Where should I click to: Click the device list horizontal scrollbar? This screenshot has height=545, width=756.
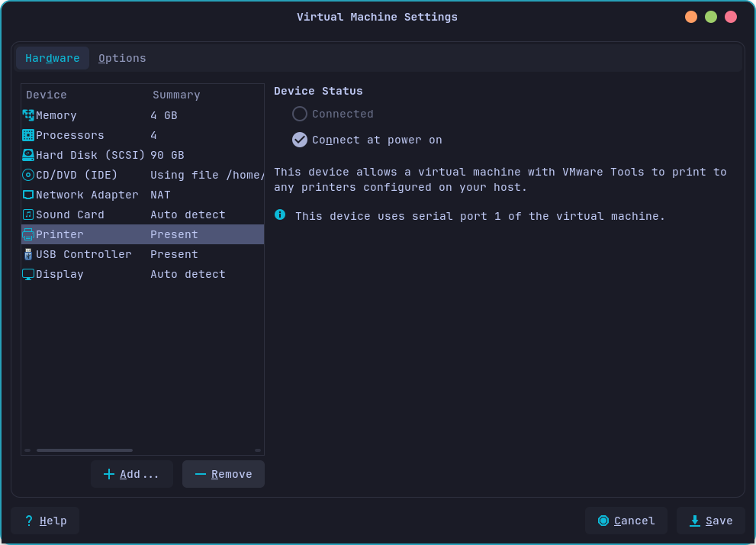[x=84, y=450]
